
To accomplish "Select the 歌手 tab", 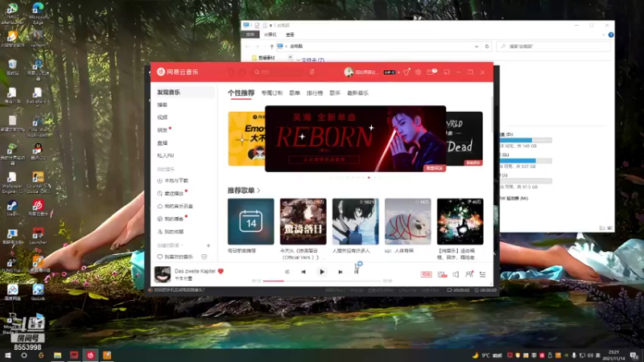I will [x=335, y=93].
